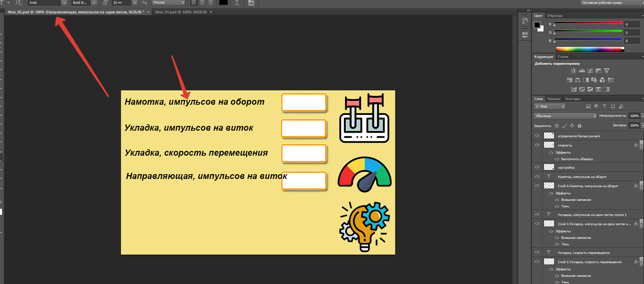Add an Invert adjustment layer
Viewport: 644px width, 284px height.
tap(574, 89)
